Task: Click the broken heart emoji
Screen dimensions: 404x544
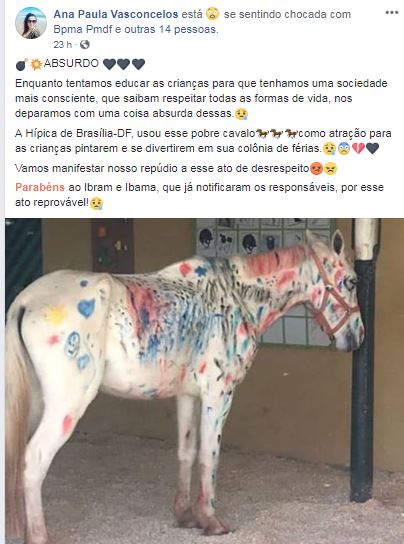Action: (358, 149)
